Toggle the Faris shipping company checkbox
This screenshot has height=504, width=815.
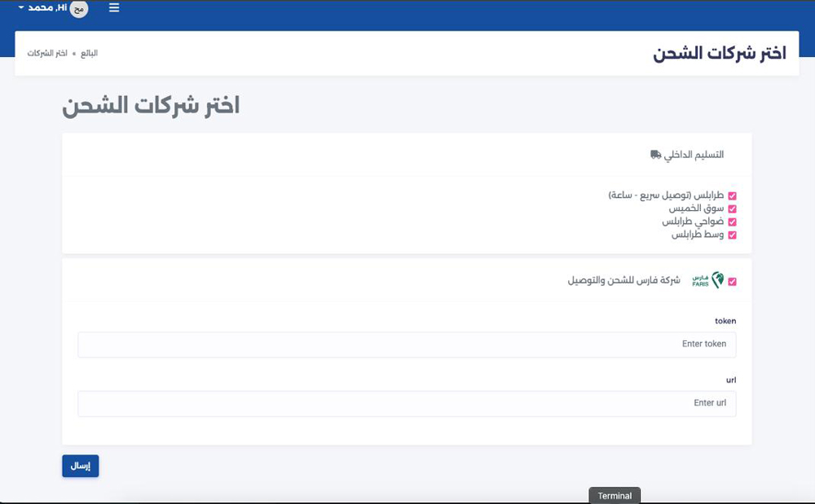[x=732, y=282]
